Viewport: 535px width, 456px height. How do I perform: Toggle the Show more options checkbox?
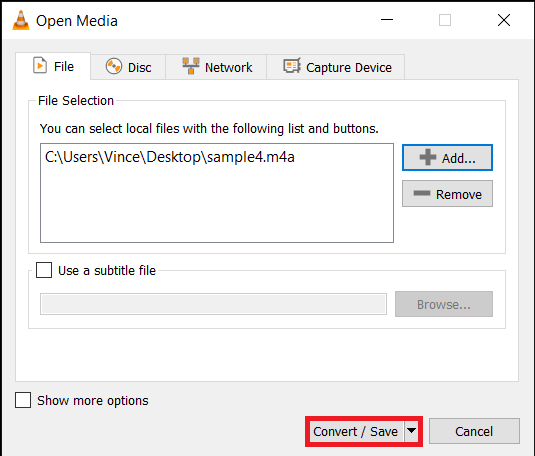(23, 400)
